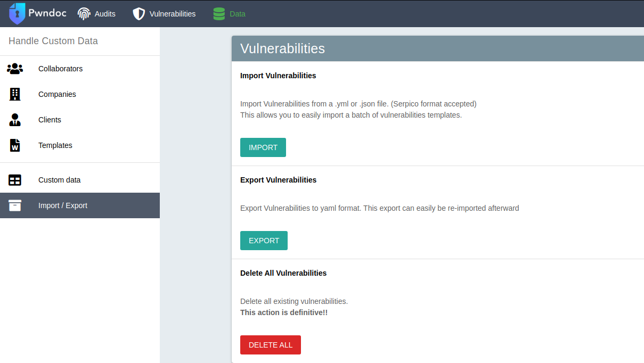This screenshot has width=644, height=363.
Task: Click the Pwndoc brand name text
Action: point(47,13)
